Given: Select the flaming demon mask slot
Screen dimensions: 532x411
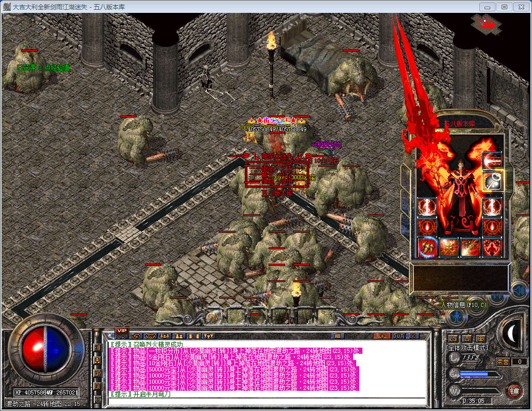Looking at the screenshot, I should pyautogui.click(x=449, y=247).
